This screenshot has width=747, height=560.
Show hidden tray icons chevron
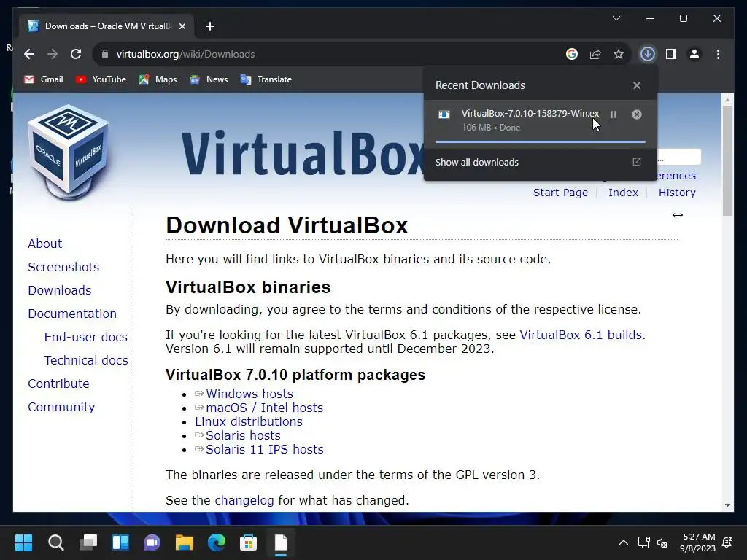[623, 542]
